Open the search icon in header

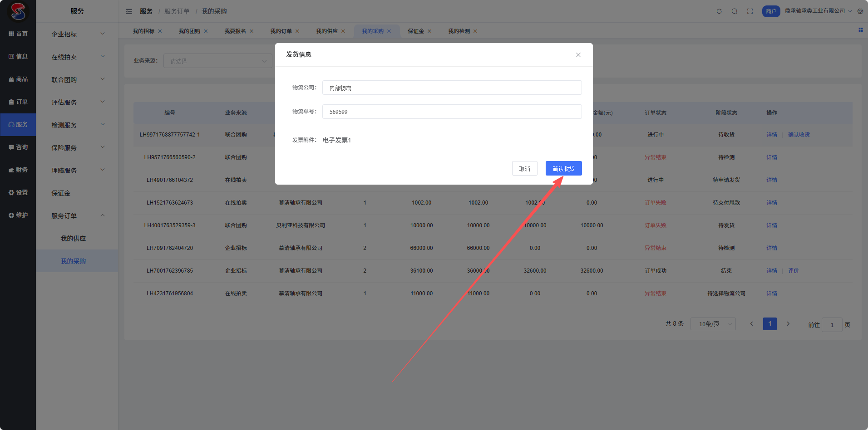pyautogui.click(x=735, y=11)
